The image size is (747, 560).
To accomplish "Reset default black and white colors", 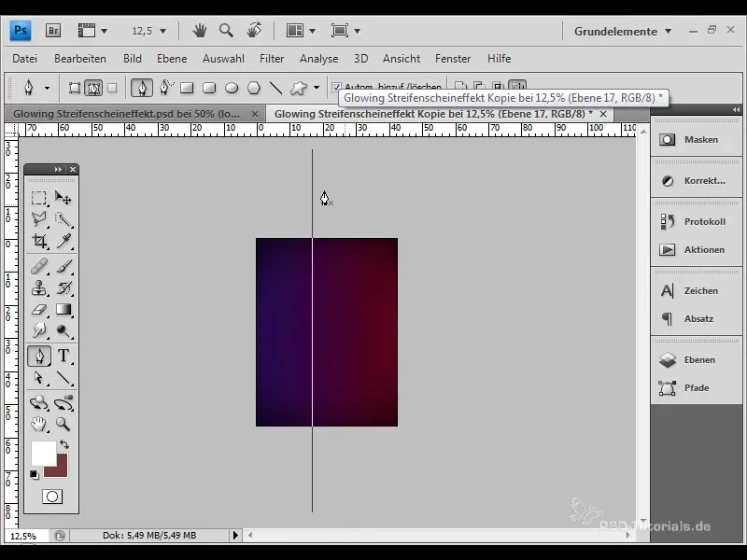I will point(35,475).
